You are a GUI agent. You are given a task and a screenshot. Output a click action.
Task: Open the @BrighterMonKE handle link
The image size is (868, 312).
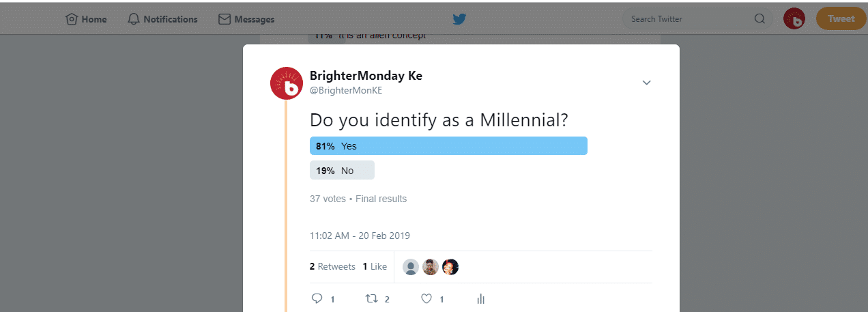click(346, 90)
